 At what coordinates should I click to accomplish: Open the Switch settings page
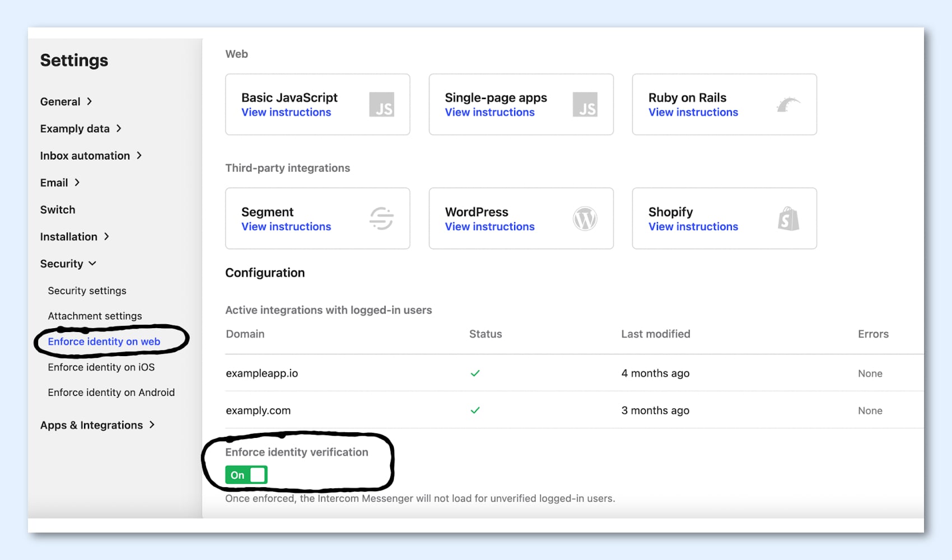coord(58,209)
